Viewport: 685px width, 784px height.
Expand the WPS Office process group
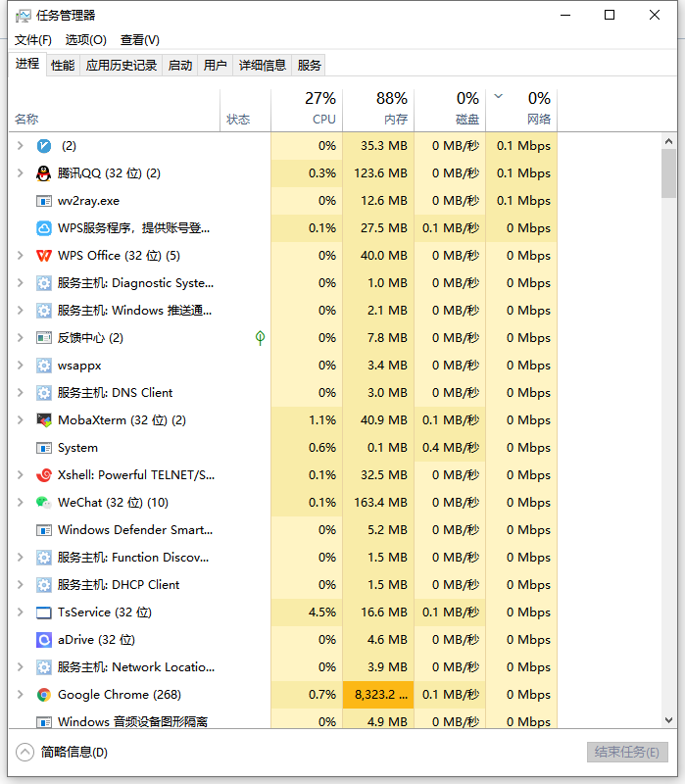[x=20, y=256]
